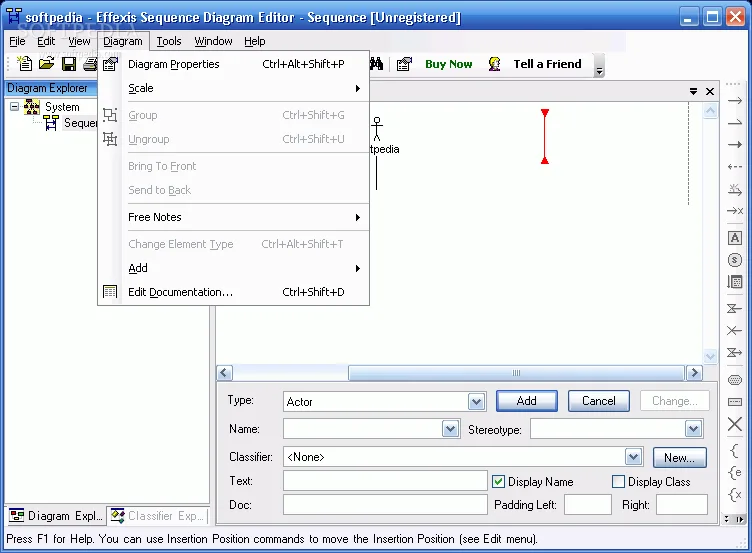Select the document list icon in right toolbar
Viewport: 752px width, 553px height.
click(735, 282)
